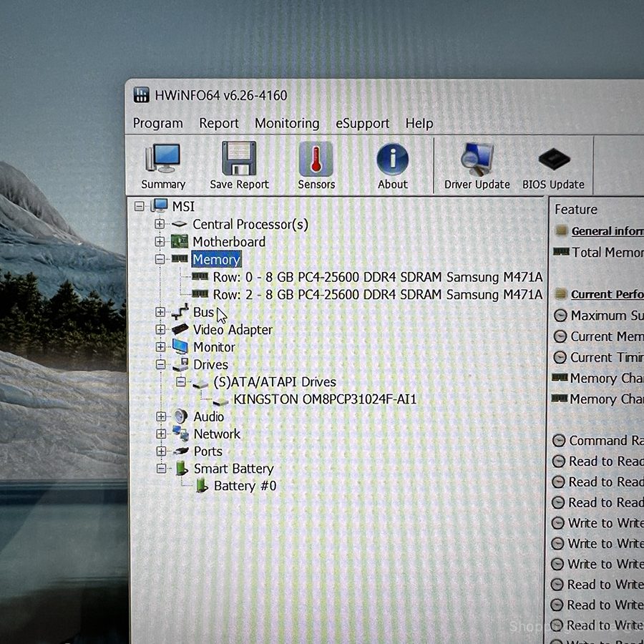Screen dimensions: 644x644
Task: Select the Current Memory feature row
Action: tap(598, 336)
